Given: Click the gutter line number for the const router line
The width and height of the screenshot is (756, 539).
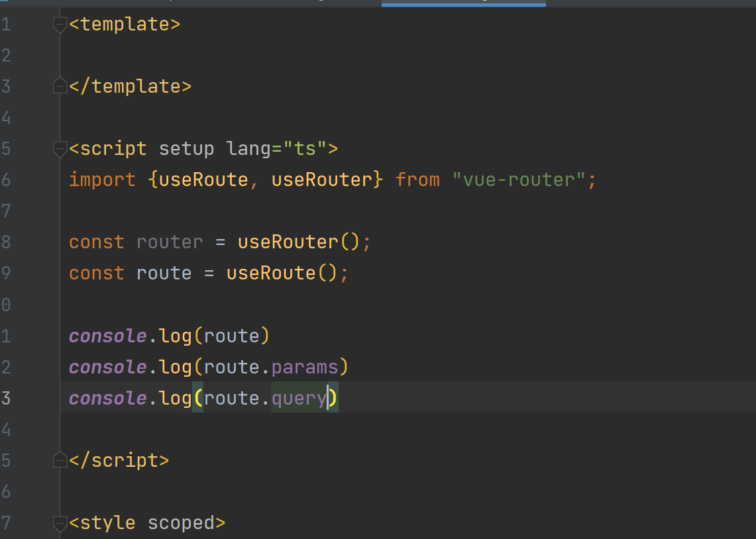Looking at the screenshot, I should 6,242.
